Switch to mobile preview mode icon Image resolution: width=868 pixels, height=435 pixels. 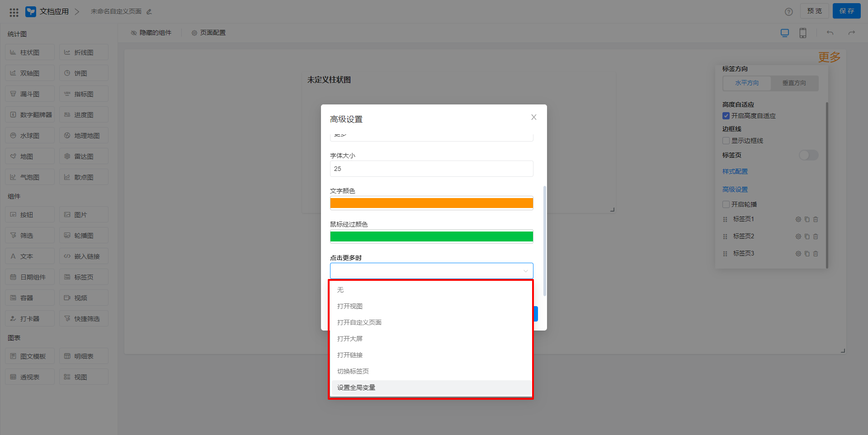(x=803, y=33)
